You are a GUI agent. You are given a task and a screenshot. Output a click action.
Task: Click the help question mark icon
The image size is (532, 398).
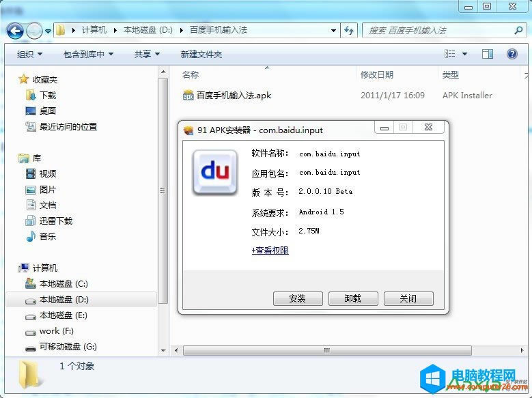point(511,54)
